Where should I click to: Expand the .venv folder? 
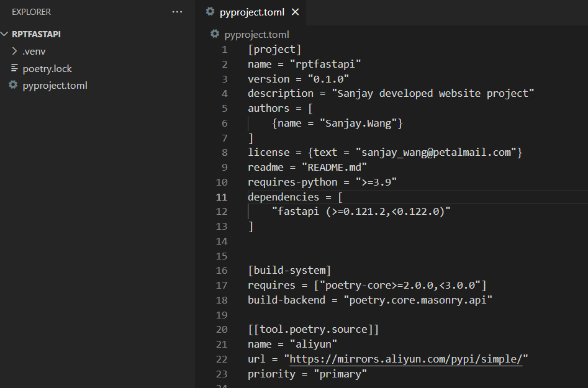click(15, 51)
